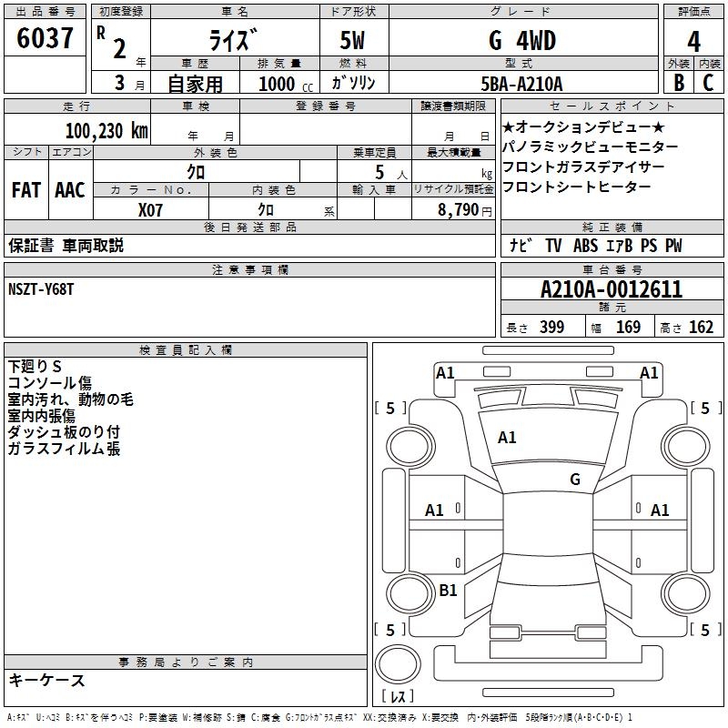728x728 pixels.
Task: Click the mileage 100,230 km
Action: coord(106,130)
